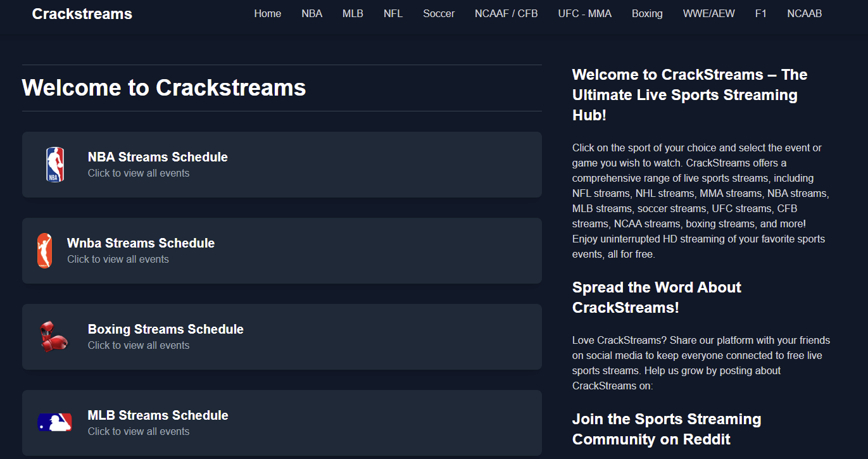868x459 pixels.
Task: Click the red boxing gloves icon
Action: pyautogui.click(x=54, y=337)
